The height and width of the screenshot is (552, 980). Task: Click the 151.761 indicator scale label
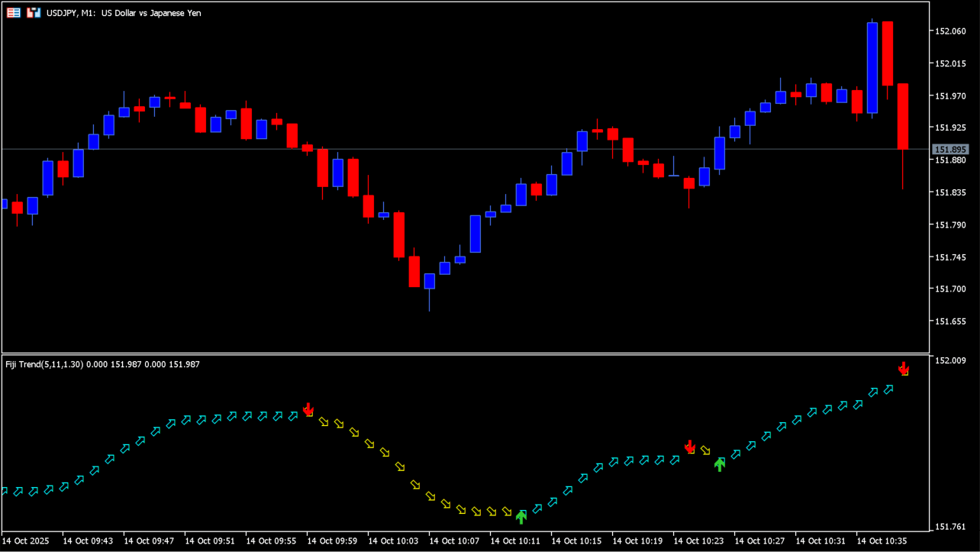point(950,527)
